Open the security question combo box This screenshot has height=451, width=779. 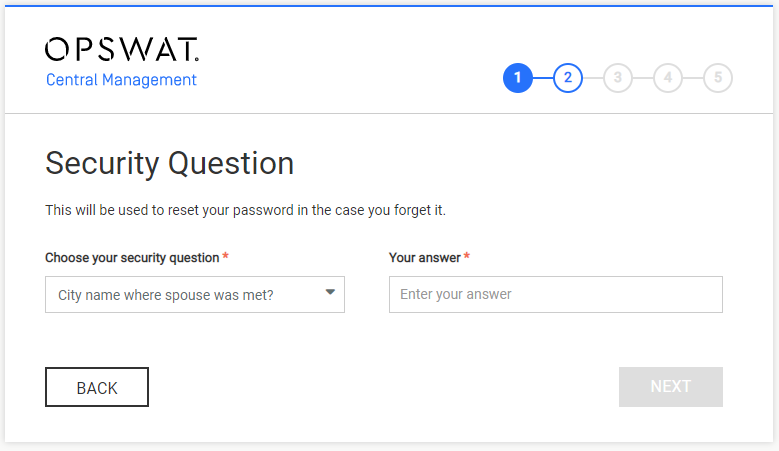(195, 295)
